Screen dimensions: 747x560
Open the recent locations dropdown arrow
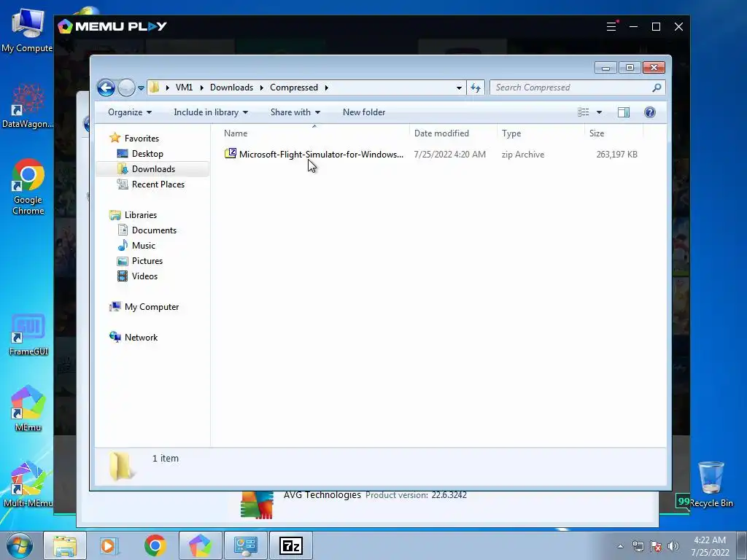(141, 88)
